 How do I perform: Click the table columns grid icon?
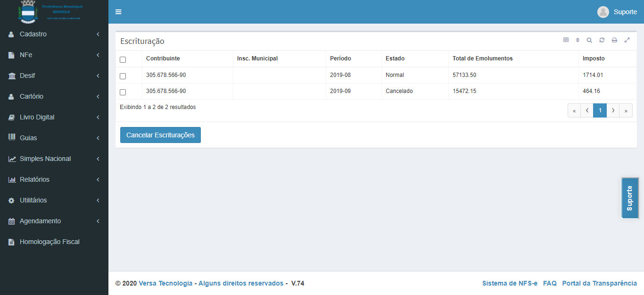tap(566, 40)
